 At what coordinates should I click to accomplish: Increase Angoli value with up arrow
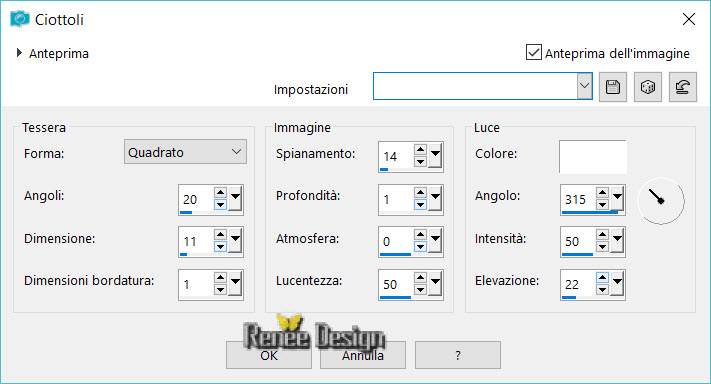pos(220,193)
